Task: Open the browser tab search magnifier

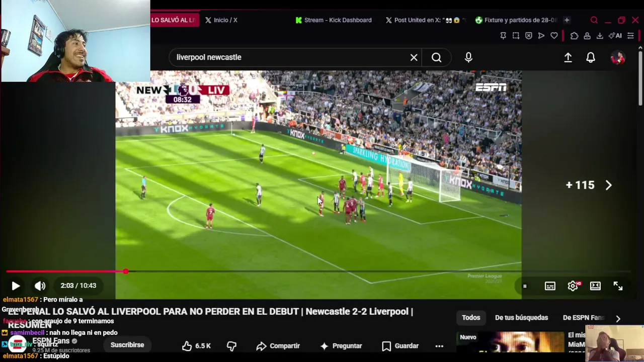Action: pyautogui.click(x=594, y=20)
